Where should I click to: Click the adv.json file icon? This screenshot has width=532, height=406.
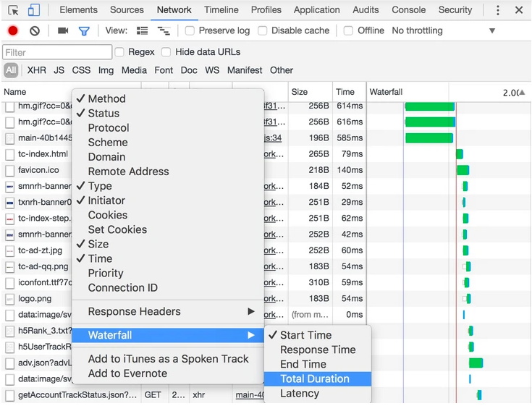point(10,363)
